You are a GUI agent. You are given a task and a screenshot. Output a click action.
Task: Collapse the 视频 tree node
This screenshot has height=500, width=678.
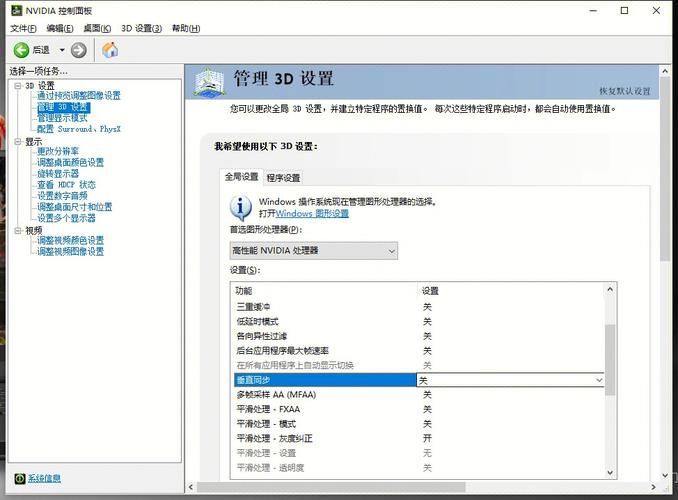tap(18, 231)
